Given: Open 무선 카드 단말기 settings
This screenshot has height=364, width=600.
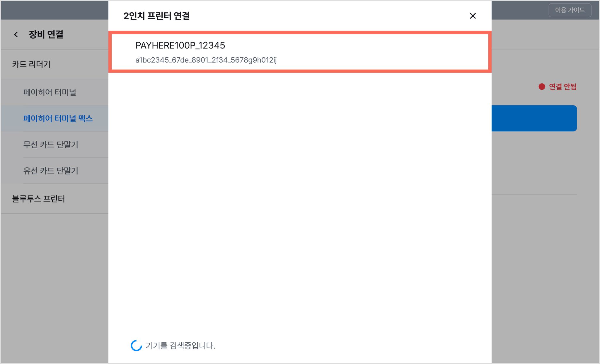Looking at the screenshot, I should click(x=51, y=145).
